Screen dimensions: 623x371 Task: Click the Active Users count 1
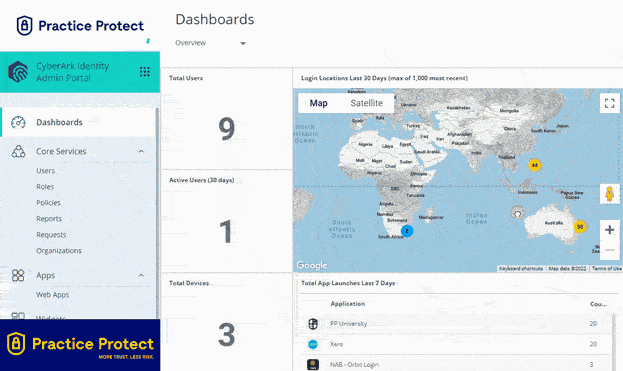tap(226, 232)
